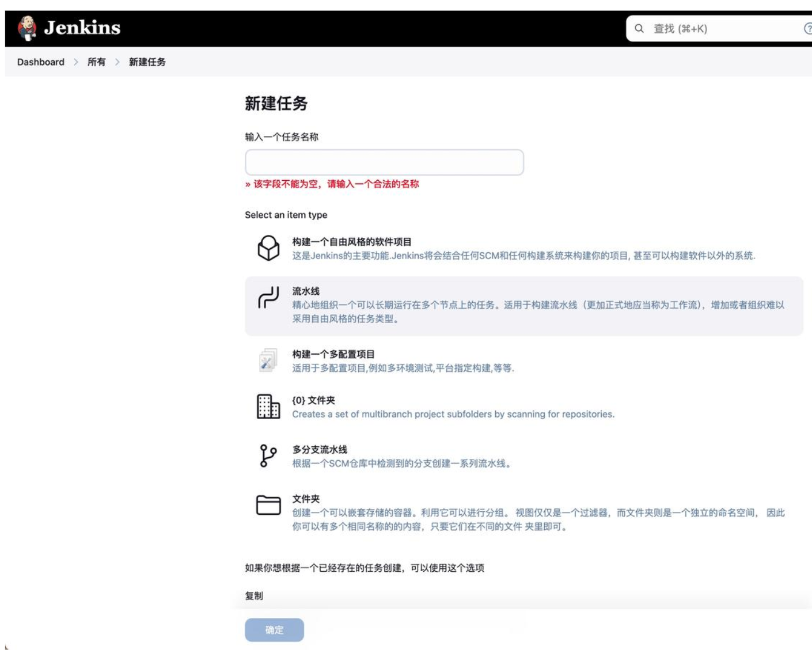The height and width of the screenshot is (657, 812).
Task: Choose the {0} 文件夹 item type
Action: click(x=313, y=400)
